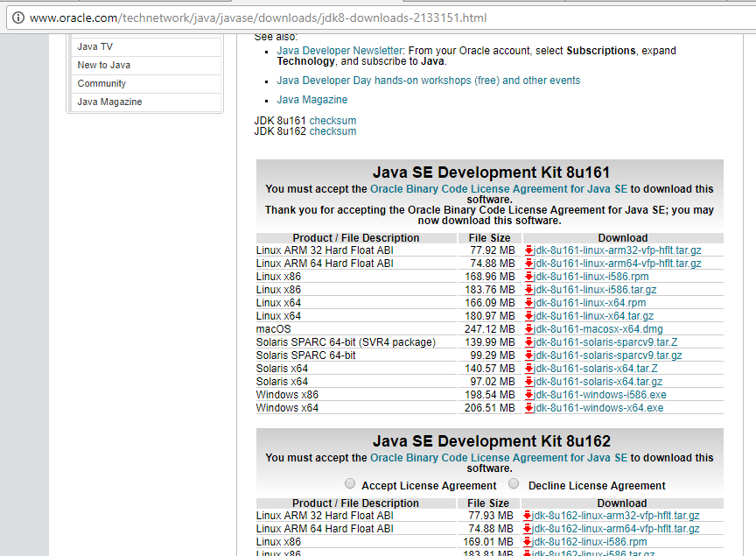Download jdk-8u161-solaris-sparcv9.tar.Z file link
This screenshot has width=756, height=556.
pyautogui.click(x=605, y=342)
